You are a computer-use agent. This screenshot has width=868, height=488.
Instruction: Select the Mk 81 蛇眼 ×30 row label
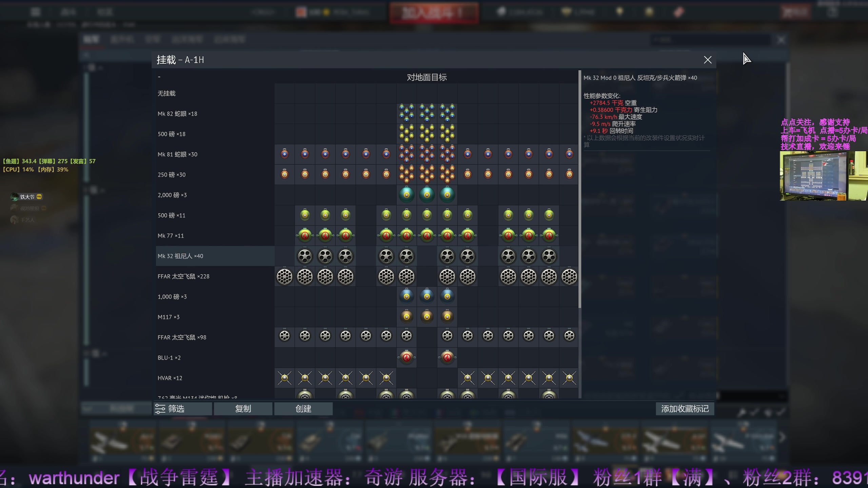pos(177,154)
